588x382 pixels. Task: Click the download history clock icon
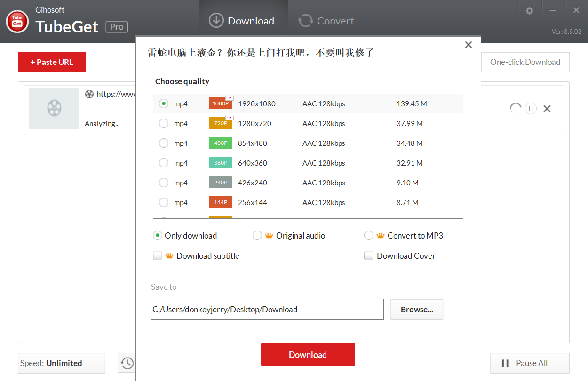click(x=127, y=363)
